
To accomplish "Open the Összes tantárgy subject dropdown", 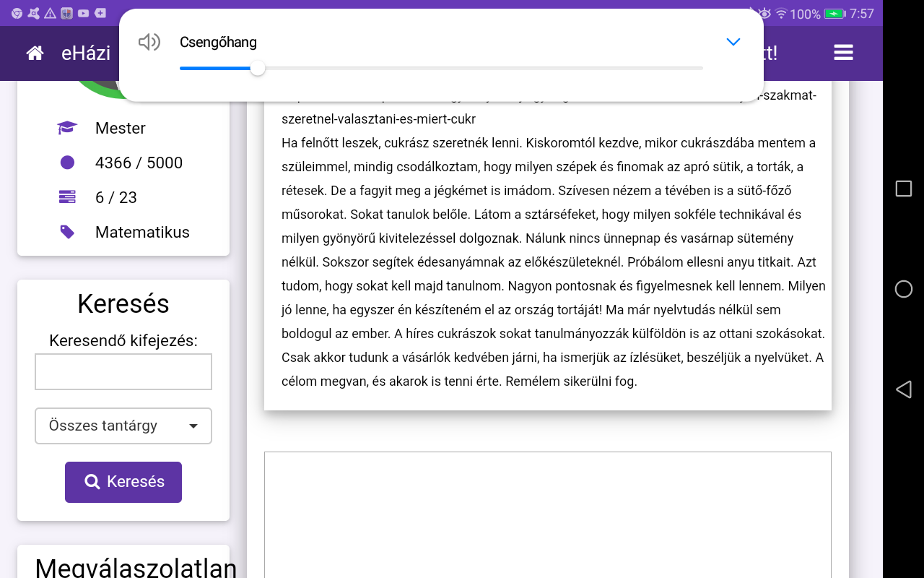I will tap(123, 426).
